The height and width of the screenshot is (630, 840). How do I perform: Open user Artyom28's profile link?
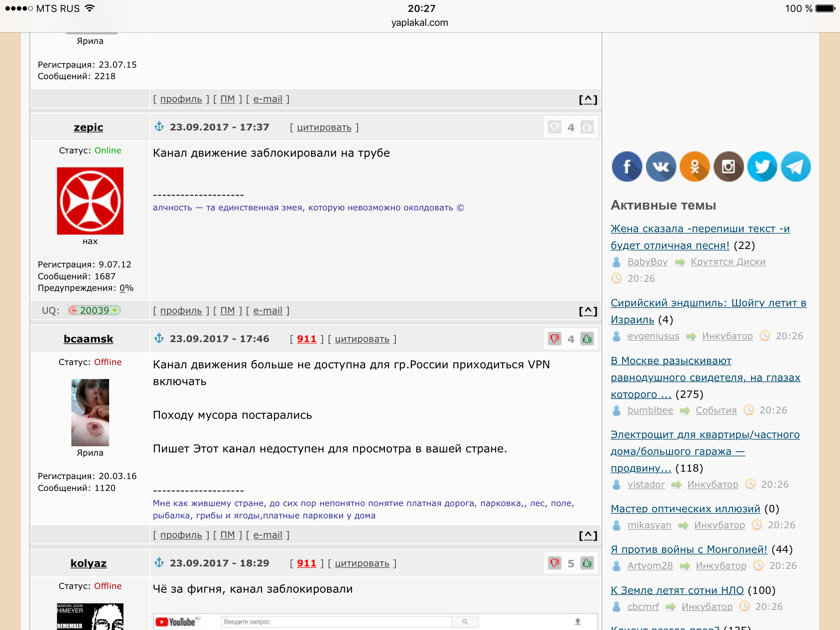(x=650, y=566)
